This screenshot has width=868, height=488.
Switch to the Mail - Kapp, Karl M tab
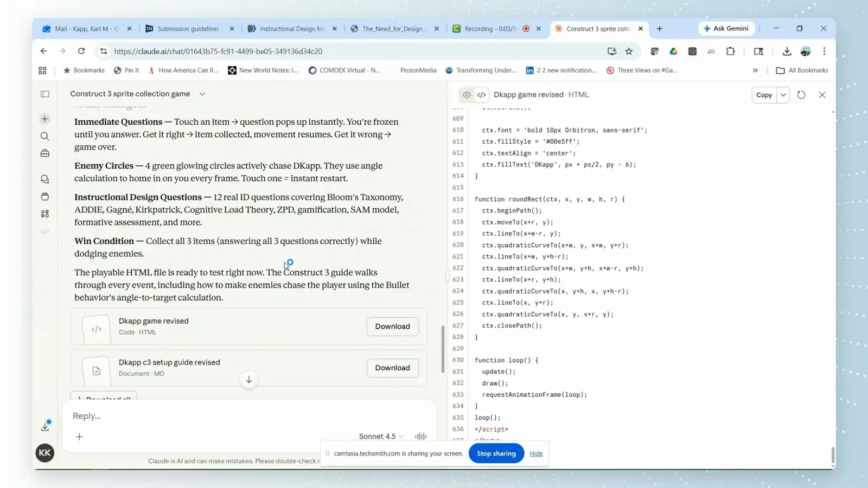coord(87,29)
